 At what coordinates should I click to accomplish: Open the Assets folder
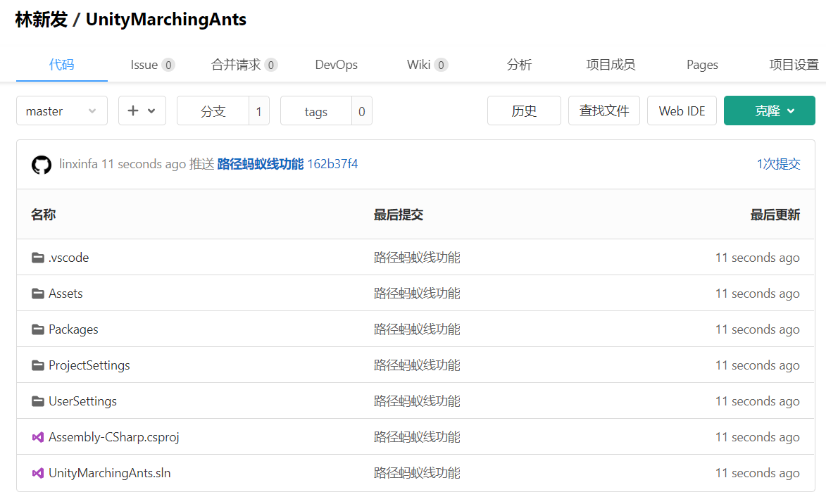66,294
